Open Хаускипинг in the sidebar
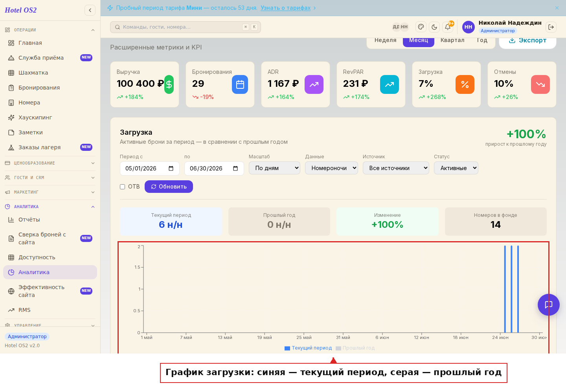The height and width of the screenshot is (392, 566). pyautogui.click(x=50, y=117)
